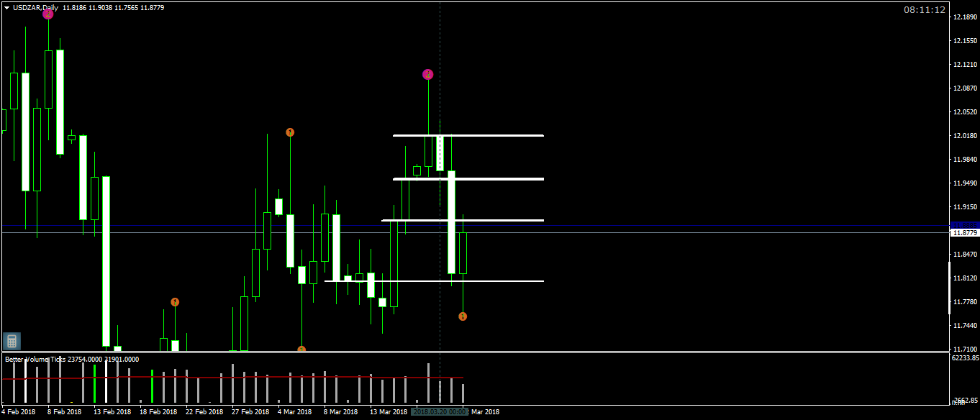Viewport: 980px width, 420px height.
Task: Click the 11.9150 price scale label
Action: 964,207
